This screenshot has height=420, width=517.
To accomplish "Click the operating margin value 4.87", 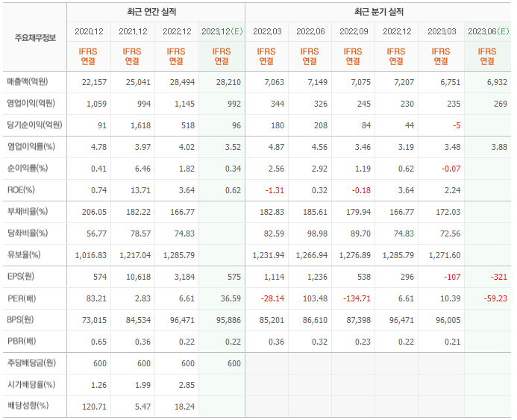I will tap(276, 147).
